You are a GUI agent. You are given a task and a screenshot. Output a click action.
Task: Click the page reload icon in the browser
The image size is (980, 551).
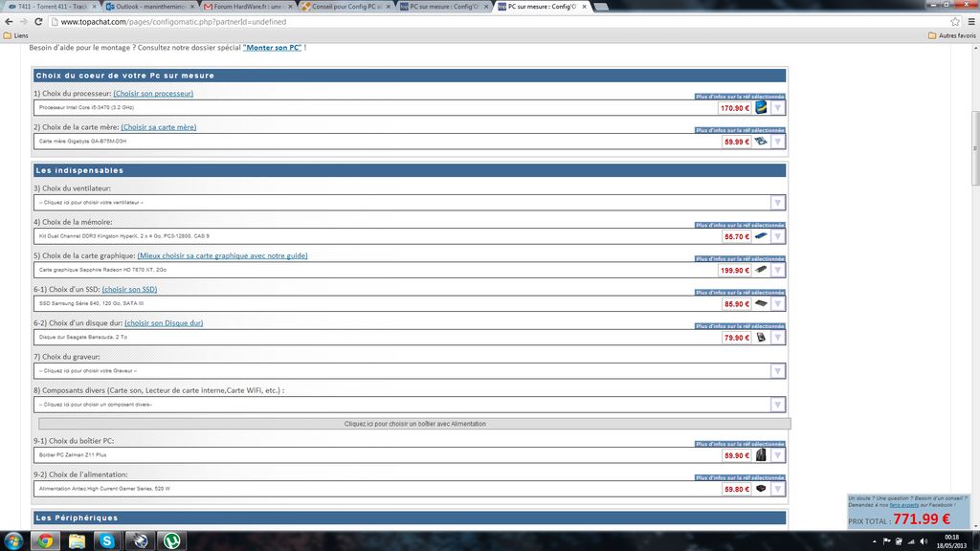point(40,21)
